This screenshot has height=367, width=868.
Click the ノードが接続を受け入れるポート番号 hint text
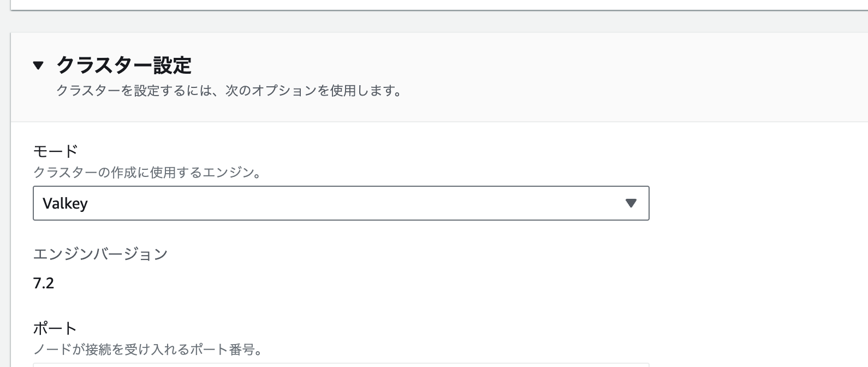[148, 349]
